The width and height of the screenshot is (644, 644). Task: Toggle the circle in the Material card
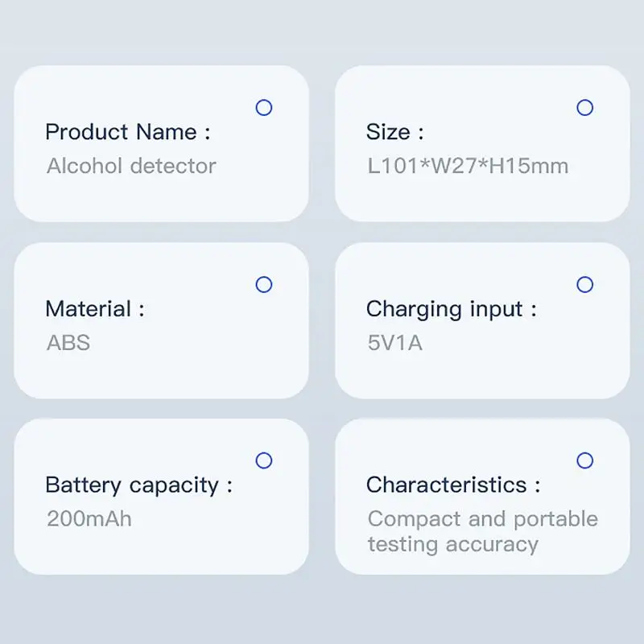pyautogui.click(x=263, y=284)
